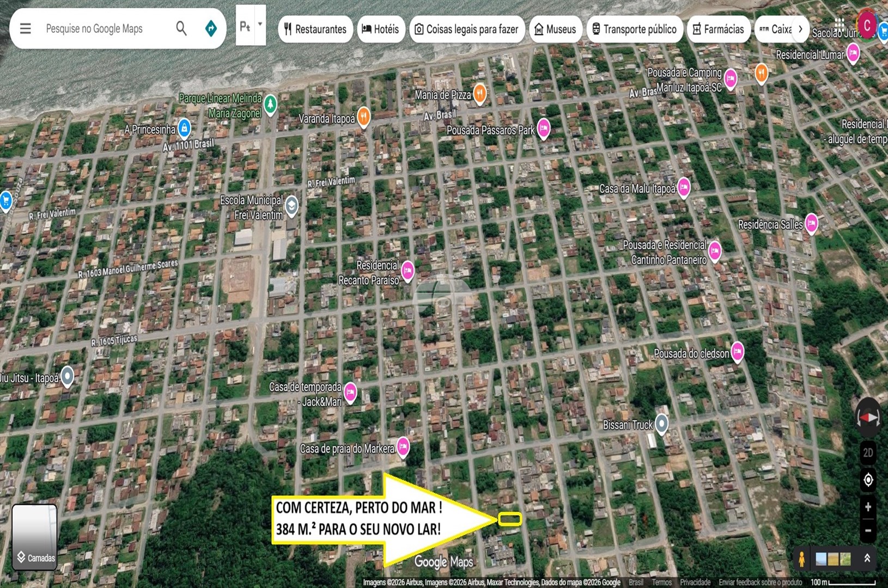888x588 pixels.
Task: Click the Residencial Lumar hotel pin
Action: click(x=853, y=53)
